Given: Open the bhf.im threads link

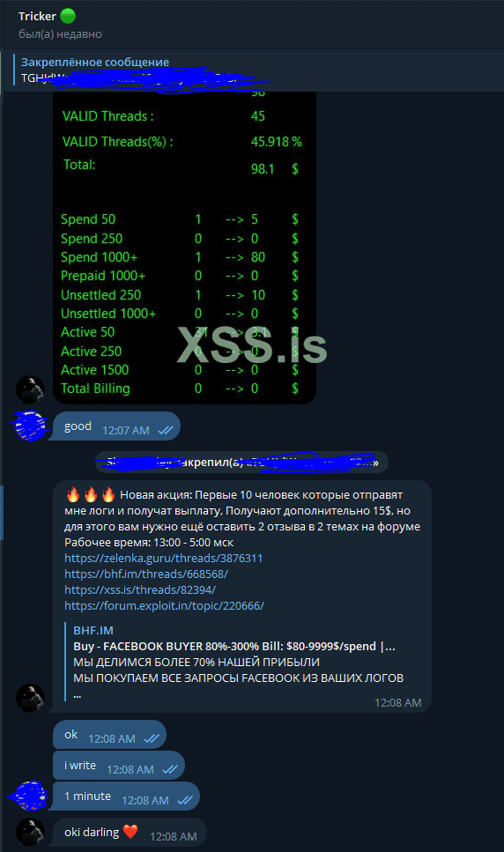Looking at the screenshot, I should (x=146, y=574).
